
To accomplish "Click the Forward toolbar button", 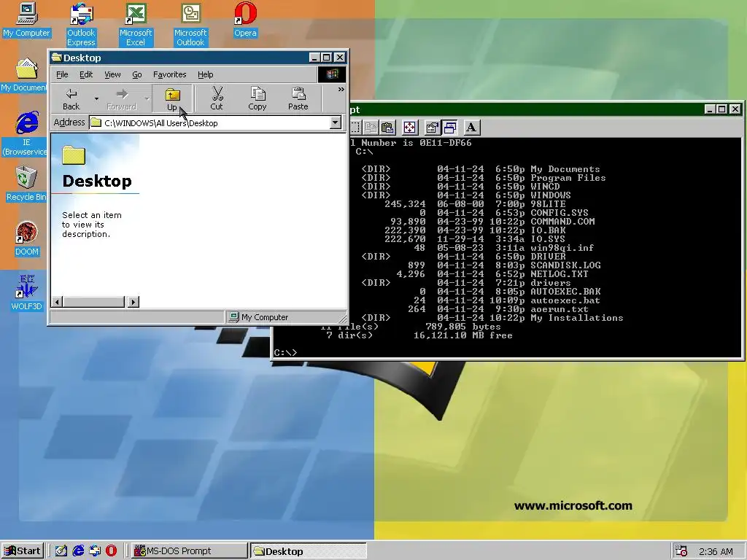I will pyautogui.click(x=122, y=99).
